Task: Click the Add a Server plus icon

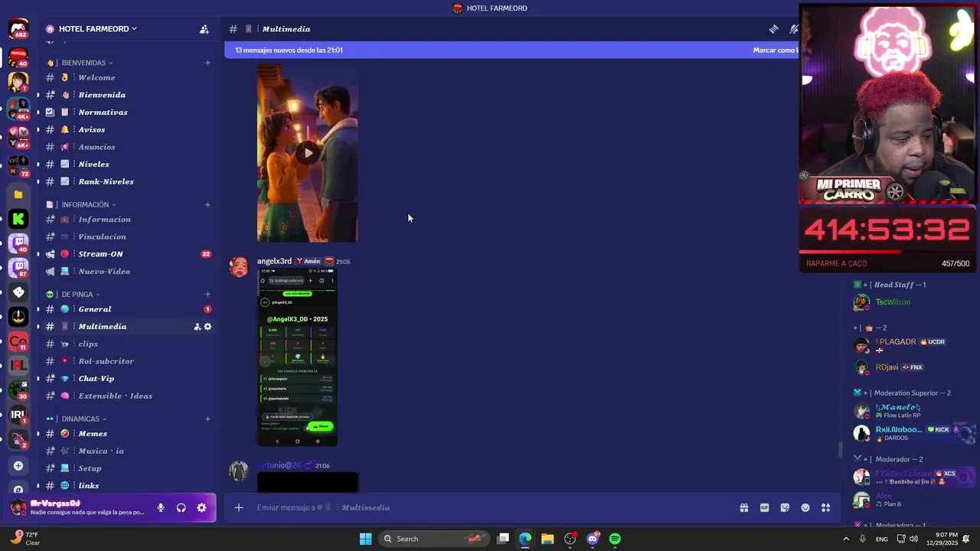Action: (x=18, y=465)
